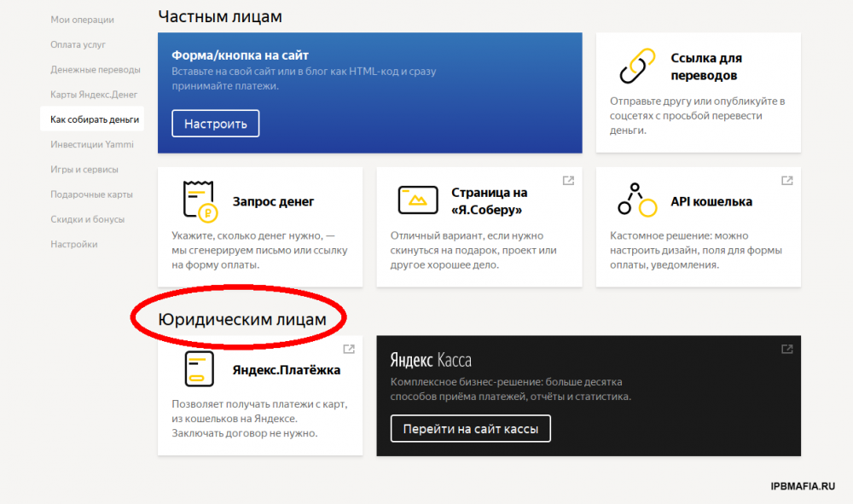Open external link icon on Яндекс.Платёжка card
This screenshot has width=853, height=504.
[349, 349]
